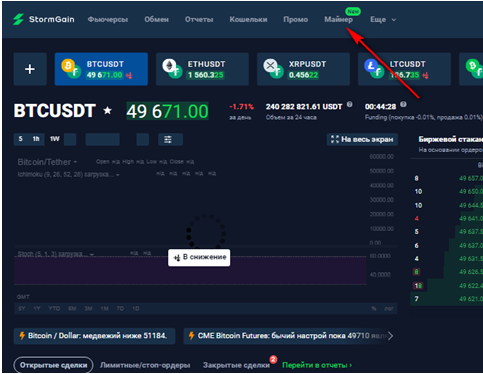Toggle the BTCUSDT favorite star
Viewport: 483px width, 374px height.
(x=107, y=110)
